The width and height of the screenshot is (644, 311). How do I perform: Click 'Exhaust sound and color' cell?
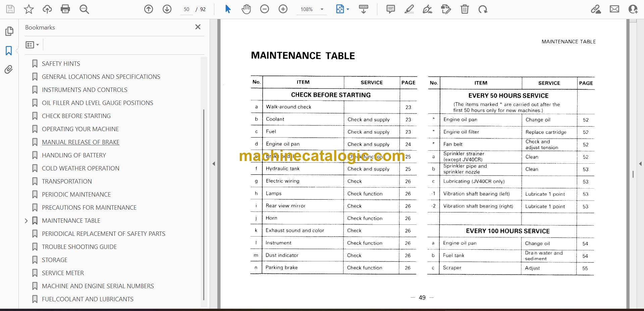(295, 230)
